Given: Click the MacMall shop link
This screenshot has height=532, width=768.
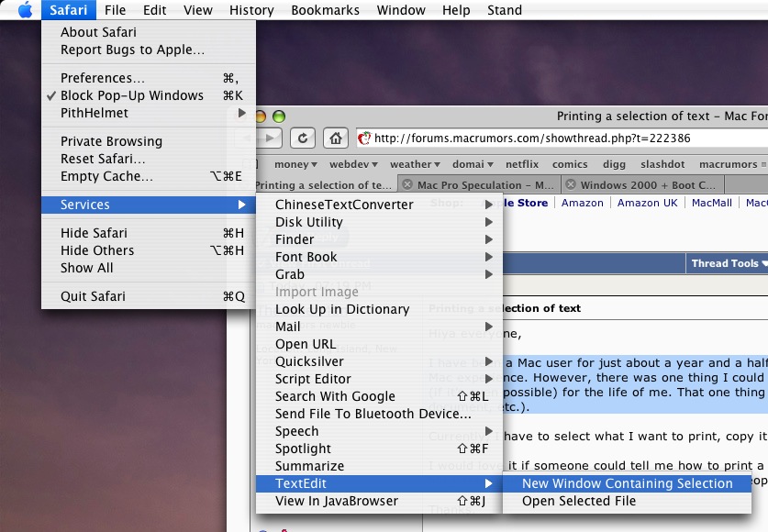Looking at the screenshot, I should tap(712, 203).
